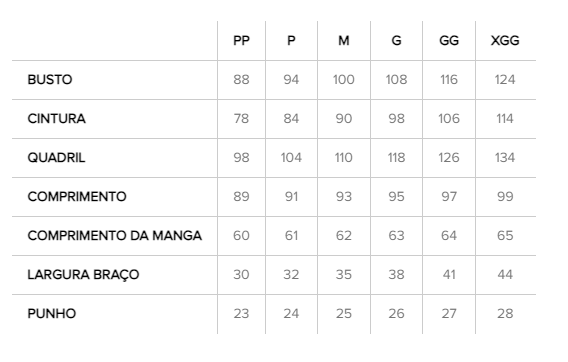The height and width of the screenshot is (362, 568).
Task: Click the BUSTO value 116 for GG
Action: tap(449, 79)
